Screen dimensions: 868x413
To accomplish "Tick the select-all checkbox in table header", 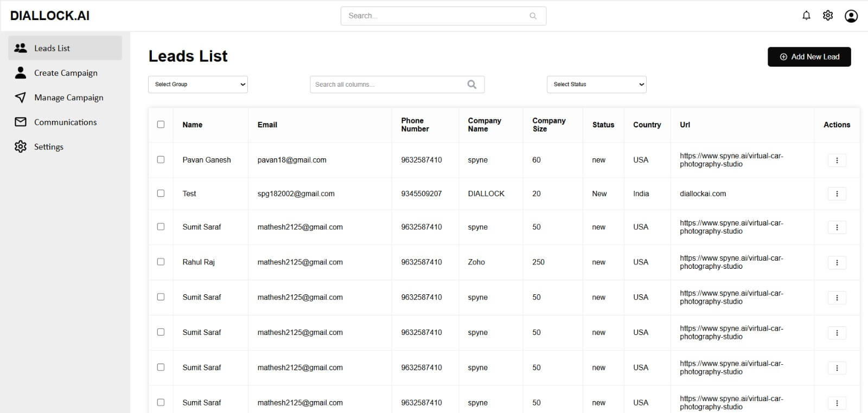I will [161, 124].
